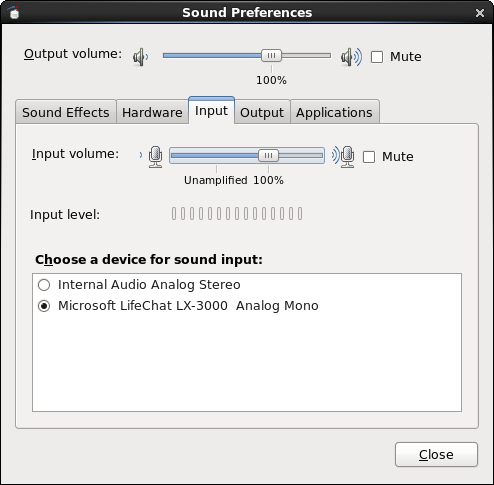
Task: Click the app icon in title bar
Action: click(x=13, y=12)
